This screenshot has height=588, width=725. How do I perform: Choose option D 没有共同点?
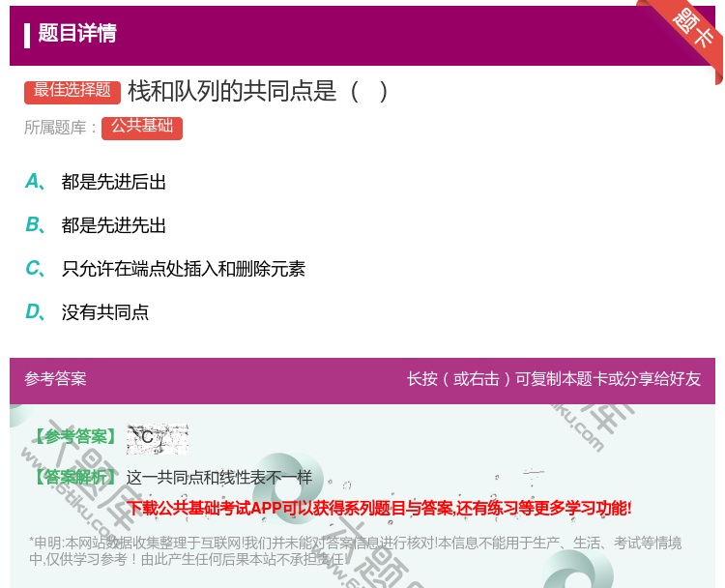[x=87, y=311]
